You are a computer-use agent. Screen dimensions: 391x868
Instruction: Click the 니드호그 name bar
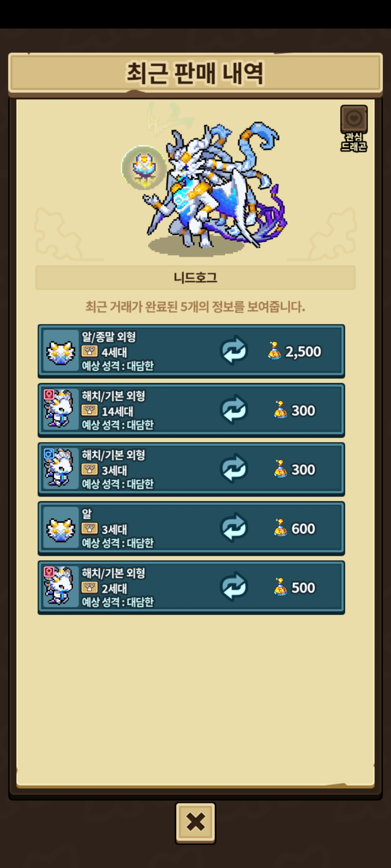click(x=195, y=278)
